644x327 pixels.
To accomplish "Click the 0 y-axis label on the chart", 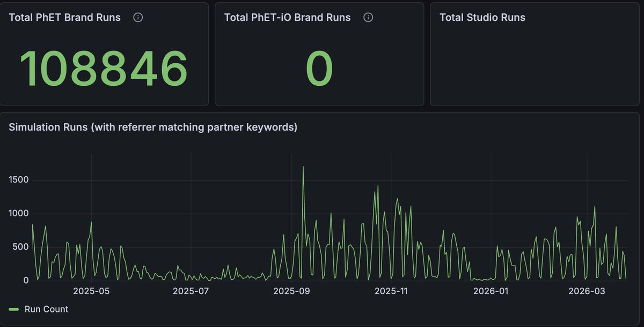I will point(26,280).
